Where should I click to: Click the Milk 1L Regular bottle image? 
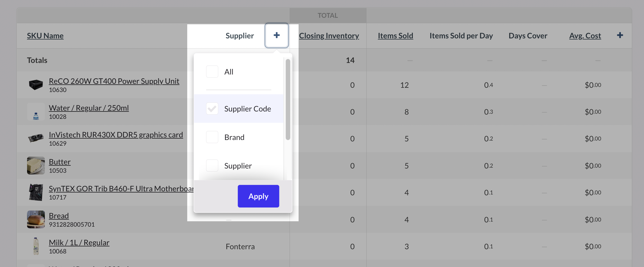pos(36,246)
